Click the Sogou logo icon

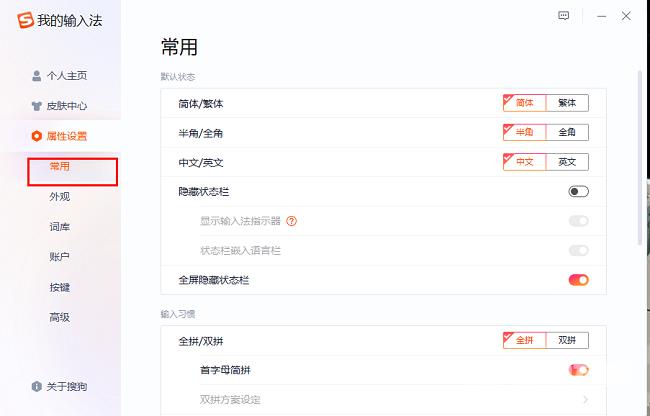(x=25, y=20)
